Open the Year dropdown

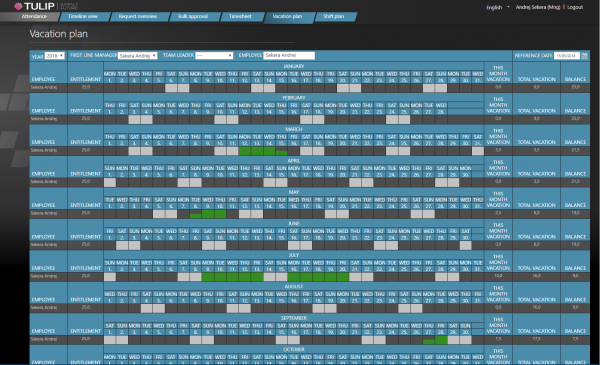tap(54, 56)
